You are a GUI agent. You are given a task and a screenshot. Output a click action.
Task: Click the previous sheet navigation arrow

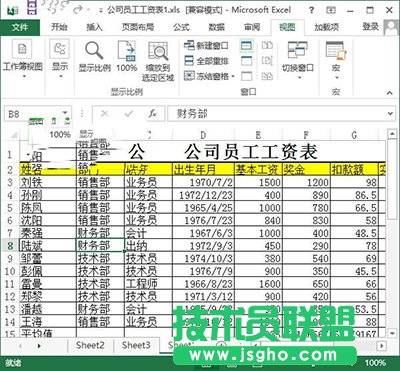pos(21,346)
